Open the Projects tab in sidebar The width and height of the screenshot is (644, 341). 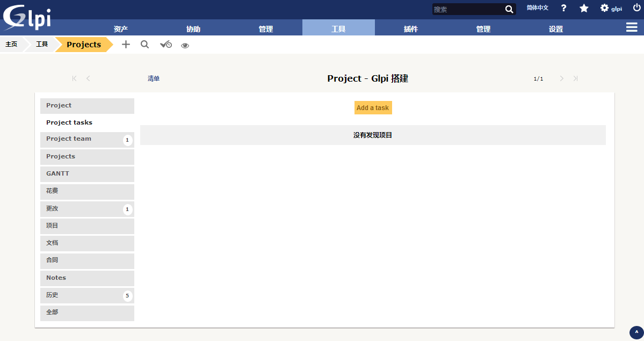[87, 156]
